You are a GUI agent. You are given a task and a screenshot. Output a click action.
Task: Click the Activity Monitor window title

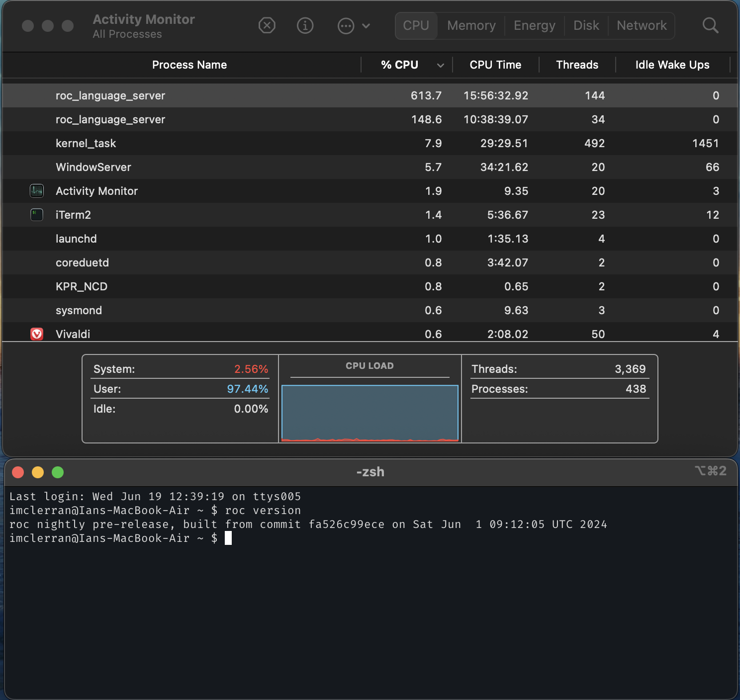(x=144, y=19)
